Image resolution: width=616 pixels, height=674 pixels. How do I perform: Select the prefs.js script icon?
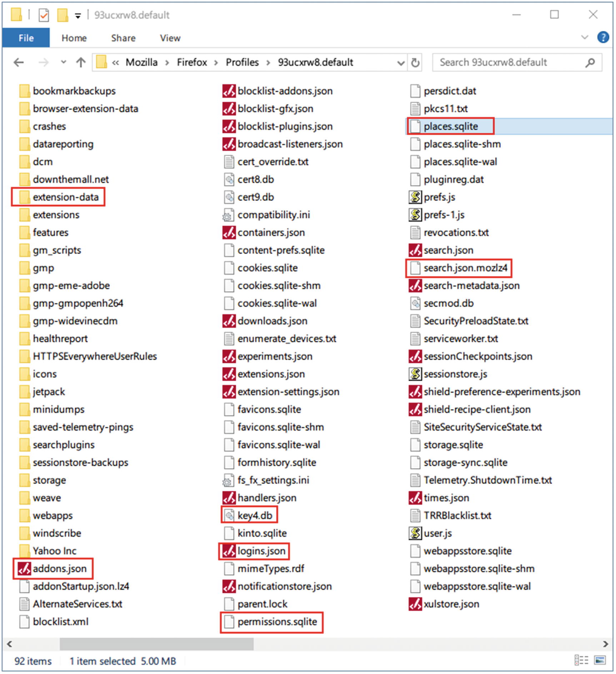click(415, 197)
